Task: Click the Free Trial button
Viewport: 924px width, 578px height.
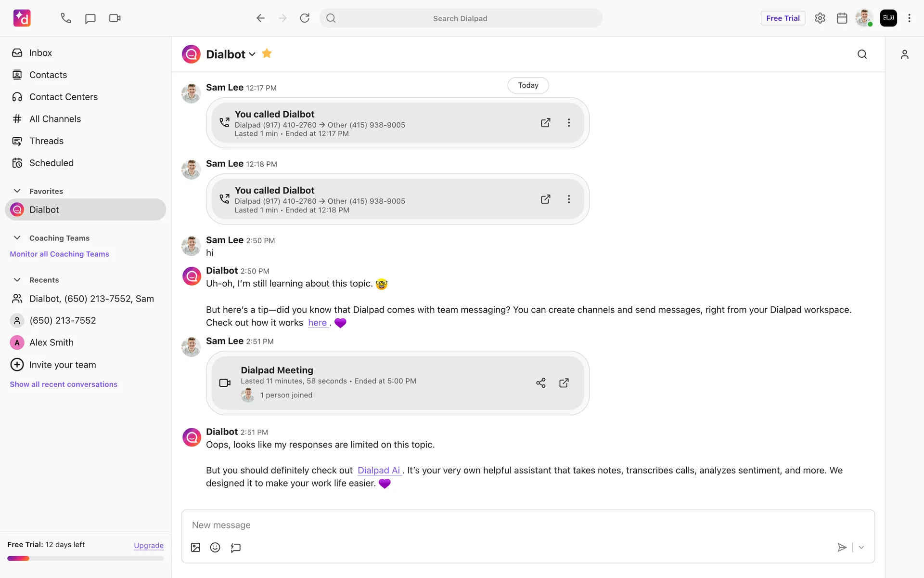Action: (x=783, y=18)
